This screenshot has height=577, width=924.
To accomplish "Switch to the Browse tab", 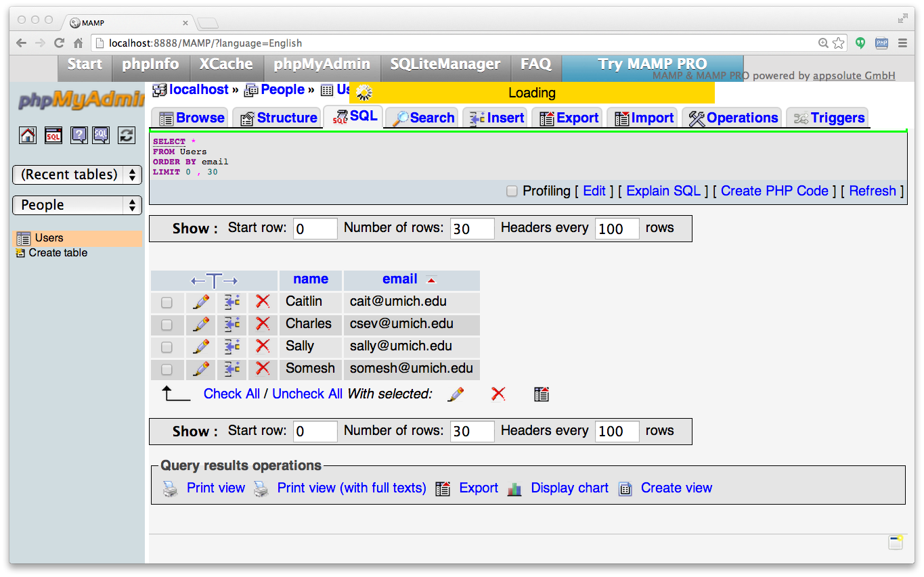I will tap(191, 118).
